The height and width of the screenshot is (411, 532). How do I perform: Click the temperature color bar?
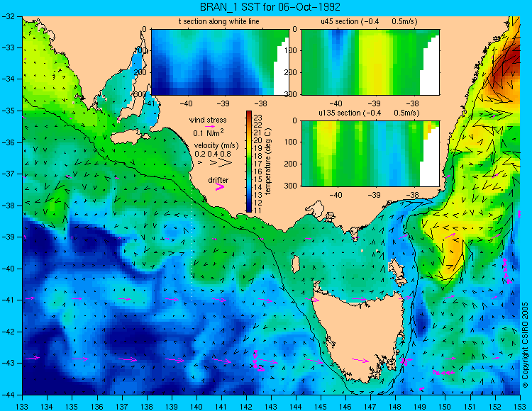tap(249, 162)
